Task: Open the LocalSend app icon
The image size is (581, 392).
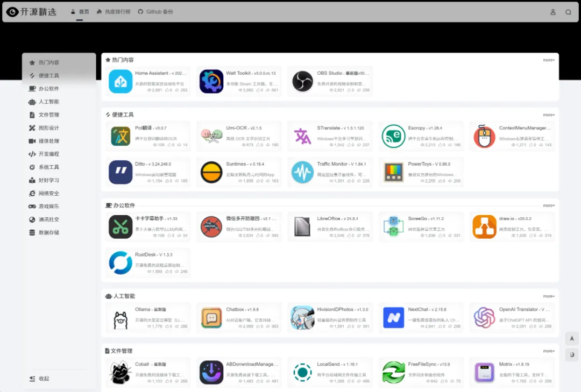Action: [302, 372]
